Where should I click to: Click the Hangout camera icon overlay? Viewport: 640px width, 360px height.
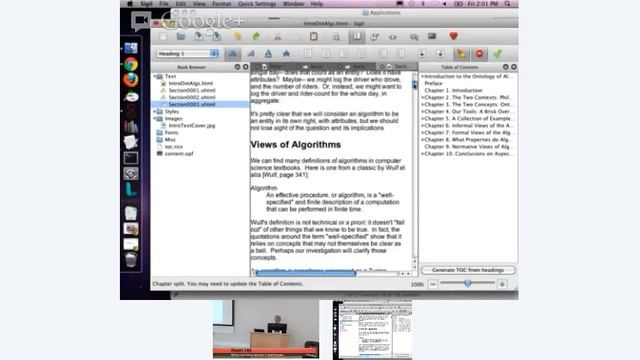click(141, 21)
